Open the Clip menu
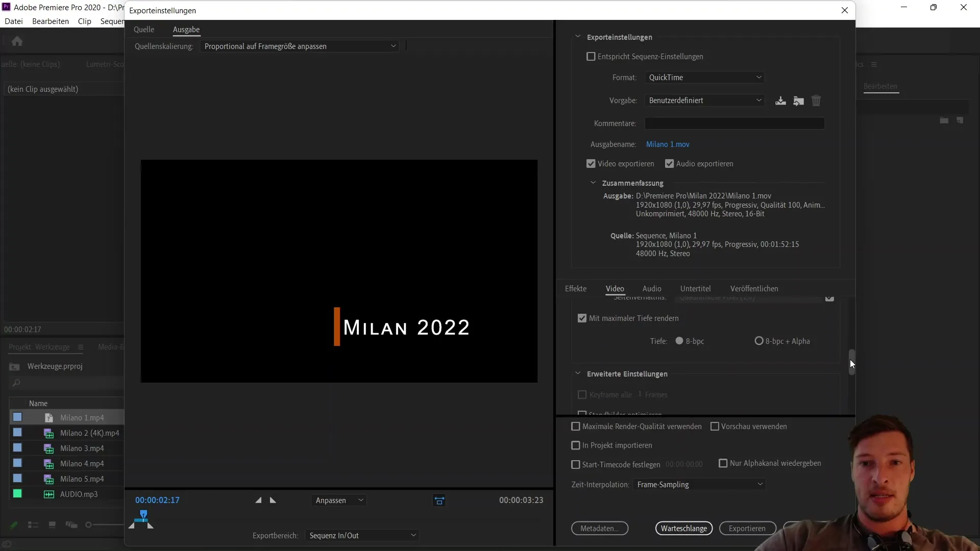This screenshot has width=980, height=551. [x=85, y=21]
